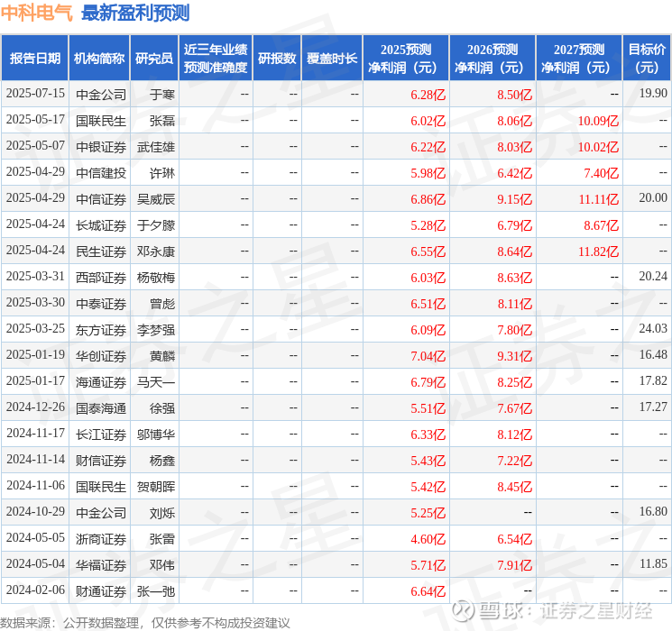This screenshot has height=631, width=672.
Task: Select target price 19.90
Action: pos(653,94)
